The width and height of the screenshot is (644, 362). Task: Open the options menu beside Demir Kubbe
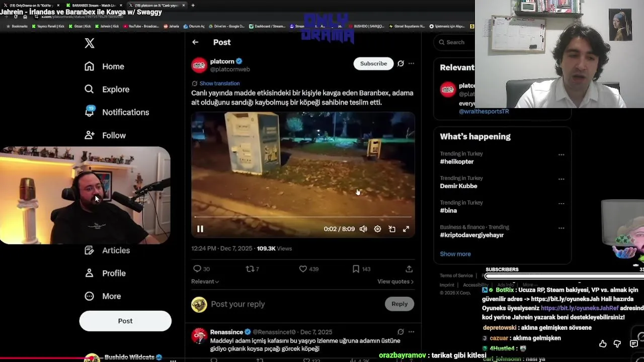pyautogui.click(x=561, y=179)
